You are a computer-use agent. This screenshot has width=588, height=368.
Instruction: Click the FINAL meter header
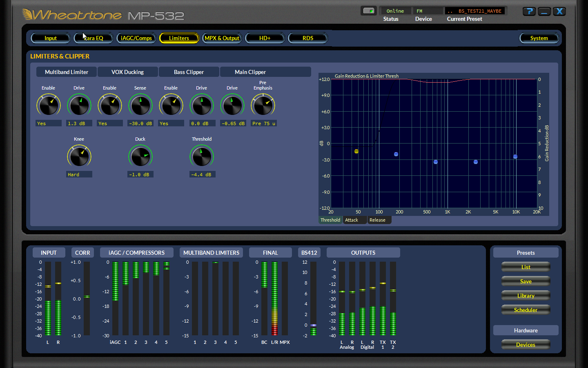(270, 253)
